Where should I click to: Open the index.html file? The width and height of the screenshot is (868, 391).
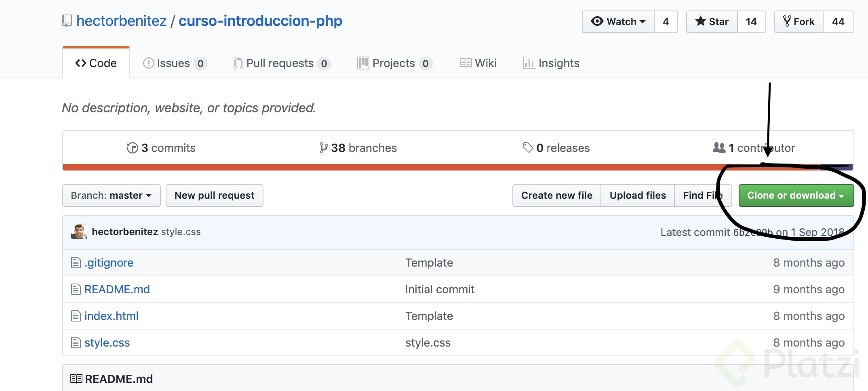click(x=112, y=316)
